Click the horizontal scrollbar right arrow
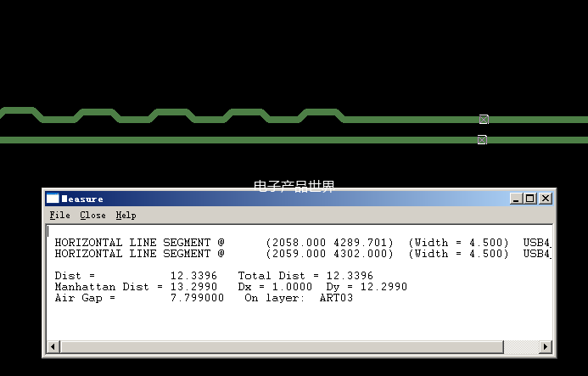This screenshot has height=376, width=588. pyautogui.click(x=546, y=347)
